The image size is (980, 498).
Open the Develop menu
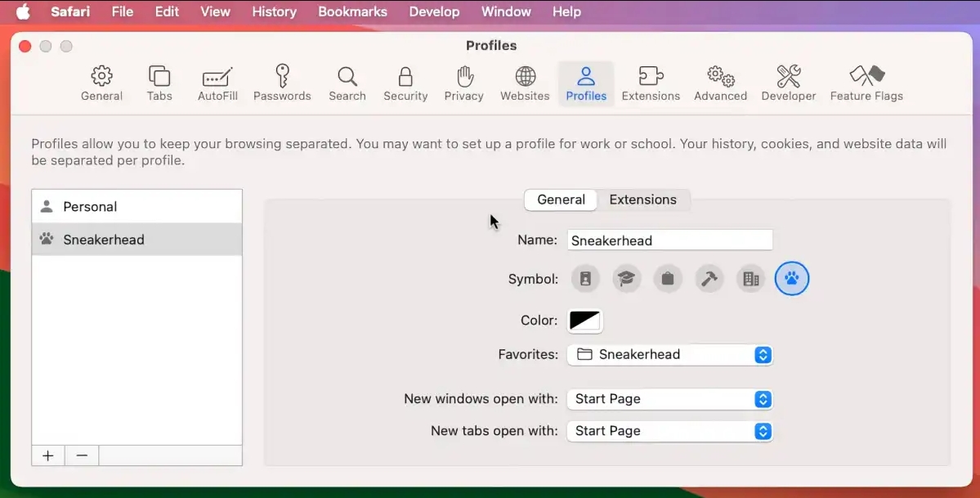coord(434,12)
